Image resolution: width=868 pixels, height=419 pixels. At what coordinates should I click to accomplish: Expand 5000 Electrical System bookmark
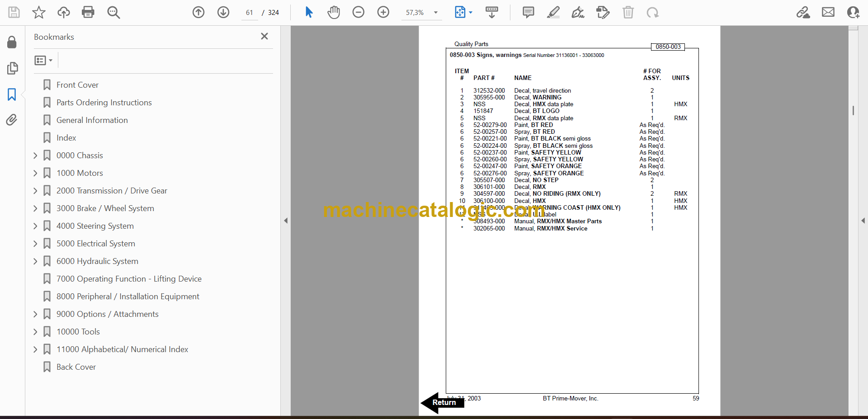coord(35,244)
